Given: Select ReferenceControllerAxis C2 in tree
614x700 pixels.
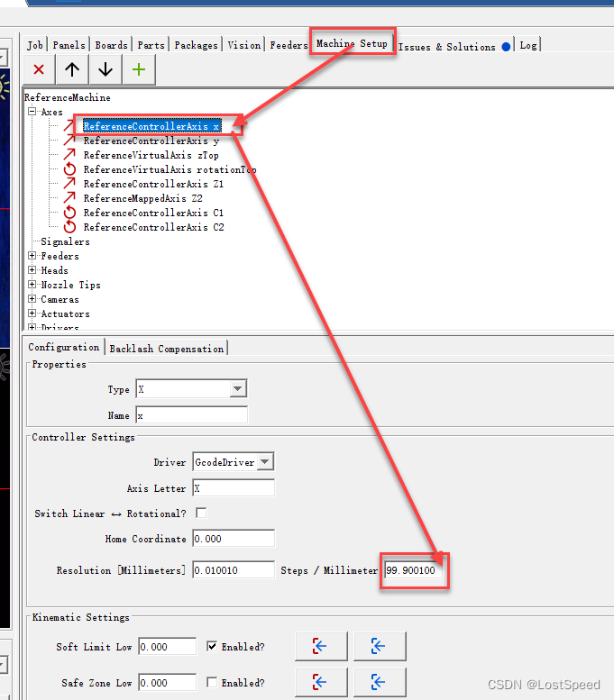Looking at the screenshot, I should (153, 227).
